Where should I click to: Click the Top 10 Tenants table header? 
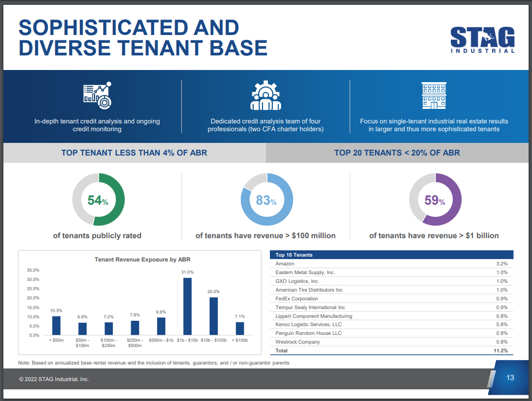coord(391,255)
